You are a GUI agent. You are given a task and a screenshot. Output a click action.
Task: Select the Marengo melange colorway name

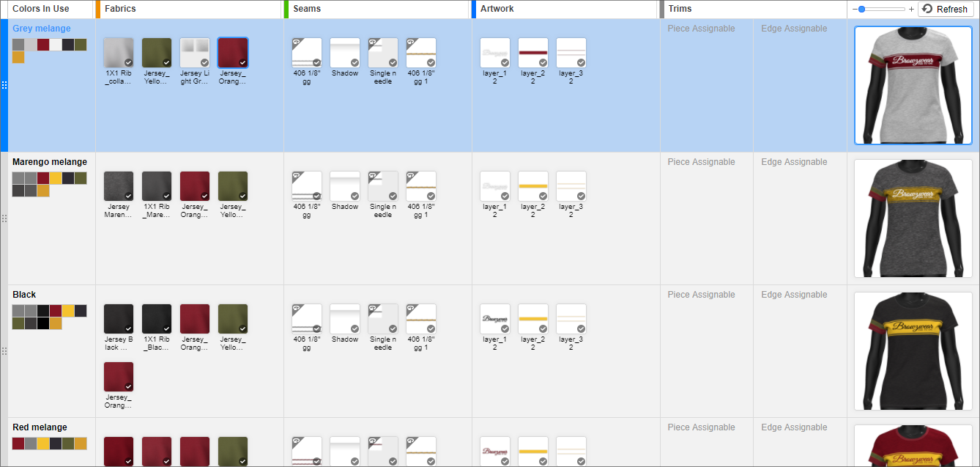(x=50, y=162)
